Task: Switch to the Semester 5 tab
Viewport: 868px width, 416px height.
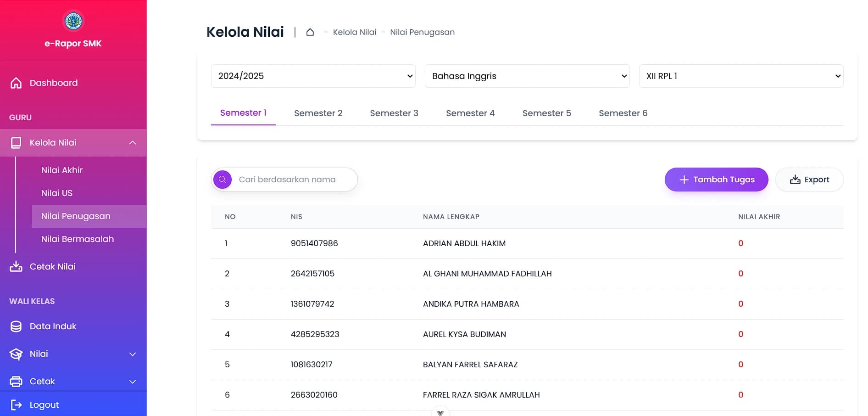Action: click(546, 113)
